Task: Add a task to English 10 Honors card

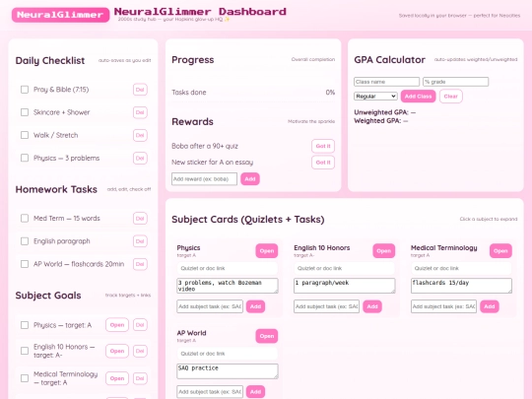Action: (x=372, y=306)
